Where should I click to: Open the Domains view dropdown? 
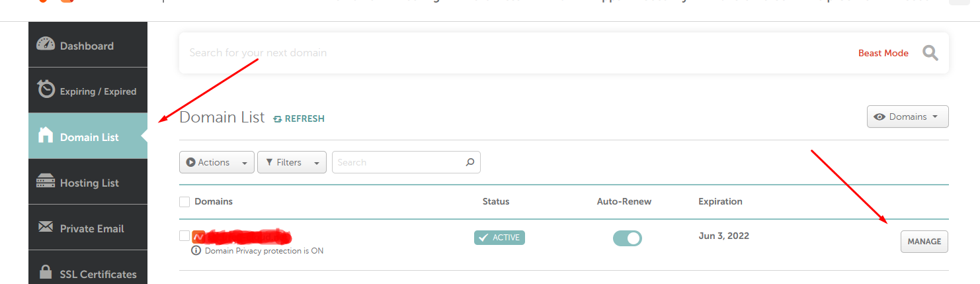(907, 117)
